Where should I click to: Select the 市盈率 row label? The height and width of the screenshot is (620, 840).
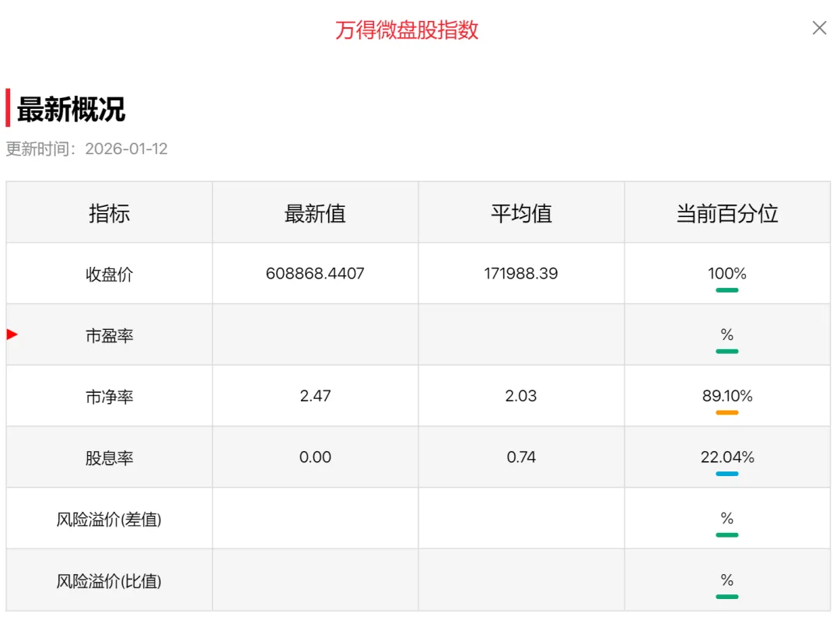(110, 335)
